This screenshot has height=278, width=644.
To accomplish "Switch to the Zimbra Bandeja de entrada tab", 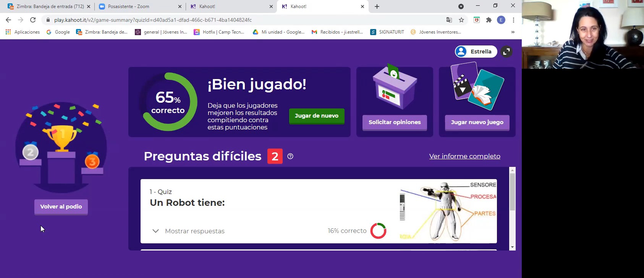I will click(x=49, y=6).
